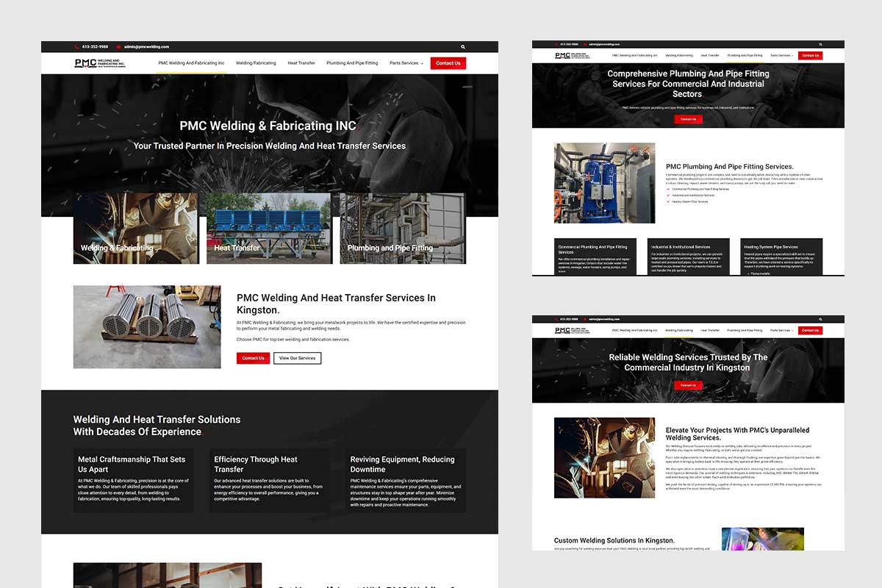882x588 pixels.
Task: Click the search icon in the large homepage header
Action: pos(463,46)
